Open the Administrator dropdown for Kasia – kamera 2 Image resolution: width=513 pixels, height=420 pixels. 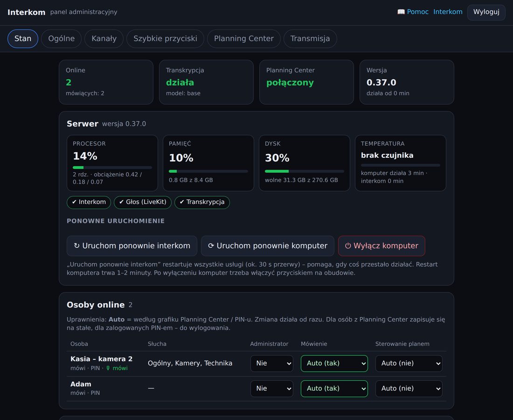(x=271, y=364)
